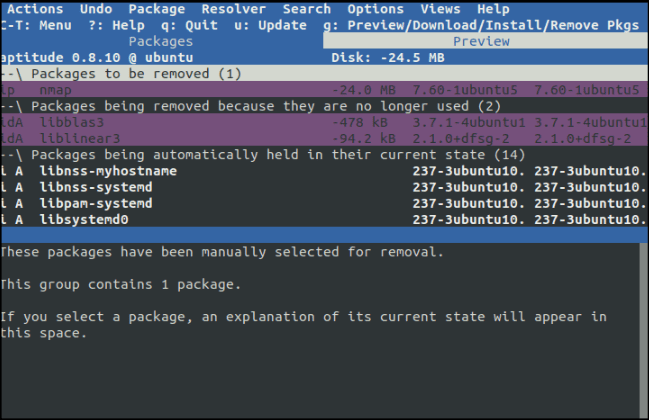649x420 pixels.
Task: Select the libnss-systemd package
Action: coord(96,187)
